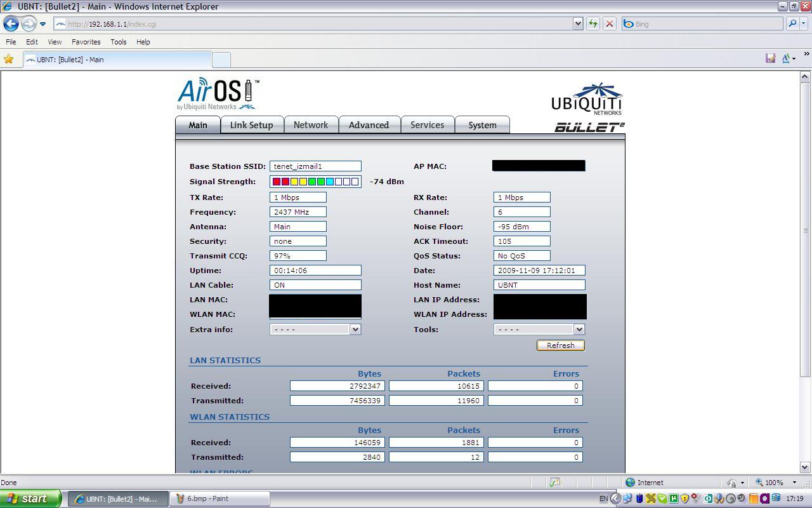This screenshot has width=812, height=508.
Task: Open a new browser tab
Action: point(221,59)
